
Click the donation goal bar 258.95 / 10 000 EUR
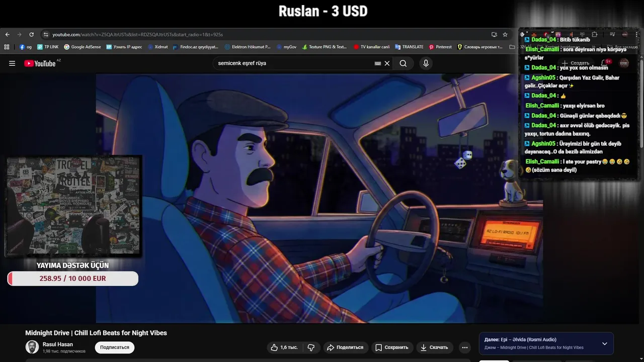(73, 279)
